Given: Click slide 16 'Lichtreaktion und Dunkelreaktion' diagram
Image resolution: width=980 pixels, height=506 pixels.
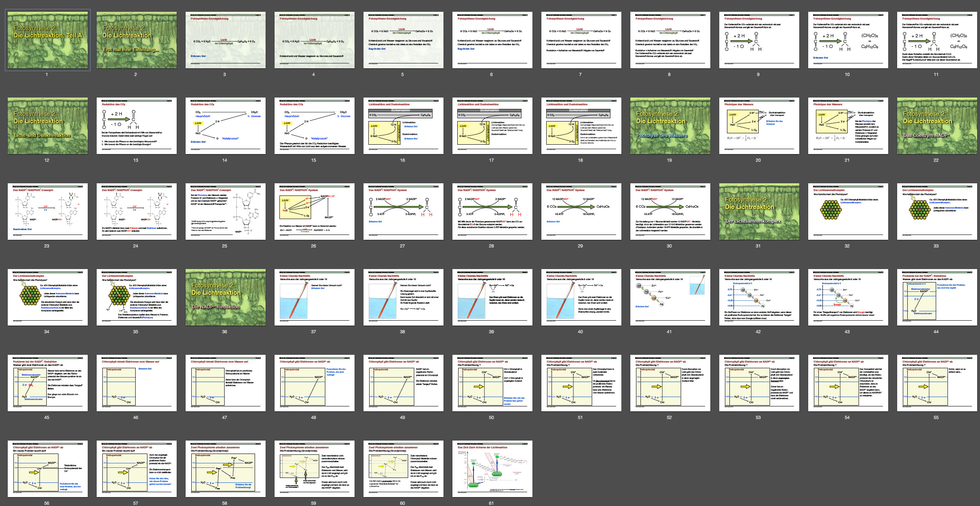Looking at the screenshot, I should click(x=403, y=126).
